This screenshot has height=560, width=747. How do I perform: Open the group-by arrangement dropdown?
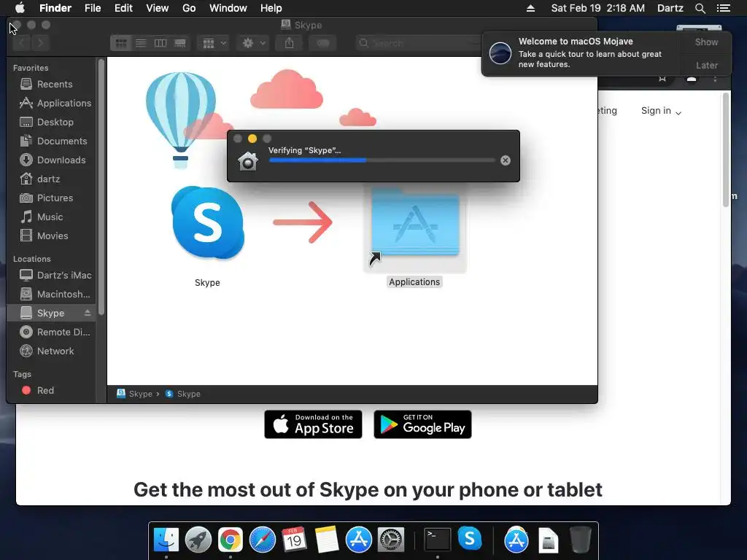coord(214,43)
